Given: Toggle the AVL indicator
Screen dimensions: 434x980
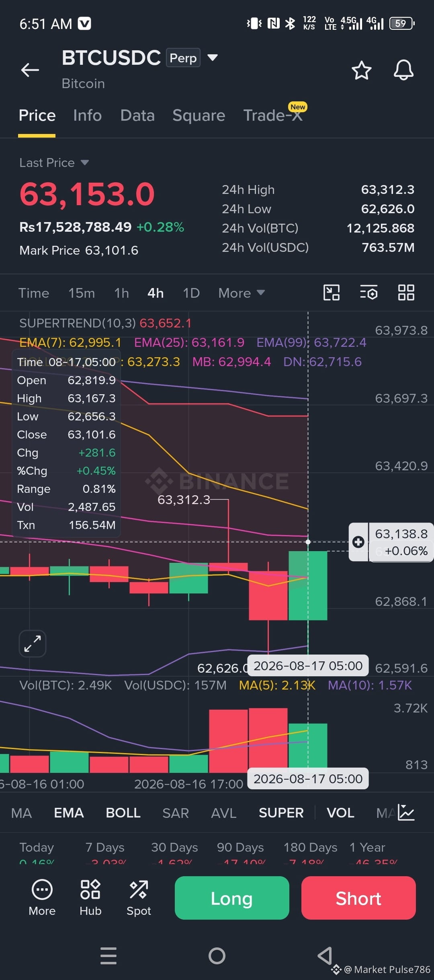Looking at the screenshot, I should pyautogui.click(x=224, y=813).
